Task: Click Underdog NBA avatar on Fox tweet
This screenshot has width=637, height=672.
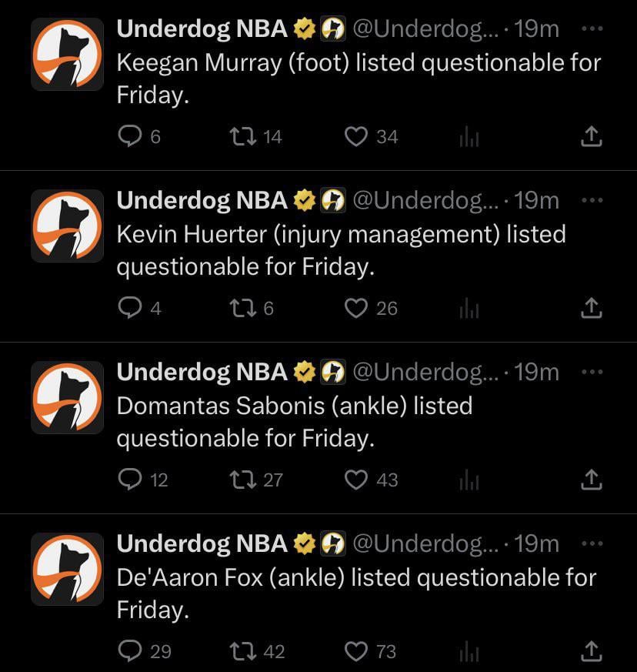Action: click(68, 569)
